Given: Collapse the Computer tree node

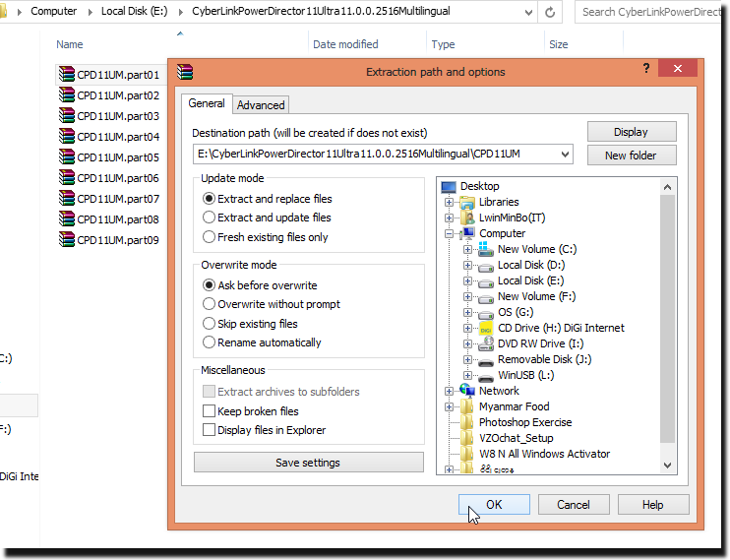Looking at the screenshot, I should click(x=449, y=233).
